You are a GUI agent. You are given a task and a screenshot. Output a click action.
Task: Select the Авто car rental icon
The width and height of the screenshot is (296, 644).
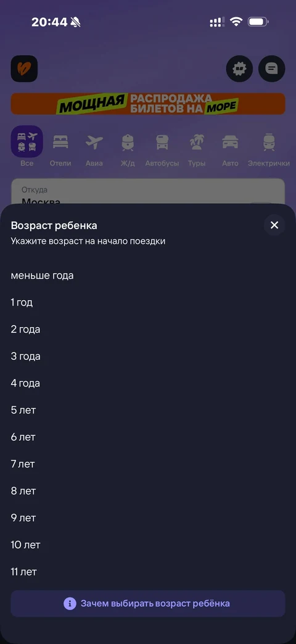[230, 142]
